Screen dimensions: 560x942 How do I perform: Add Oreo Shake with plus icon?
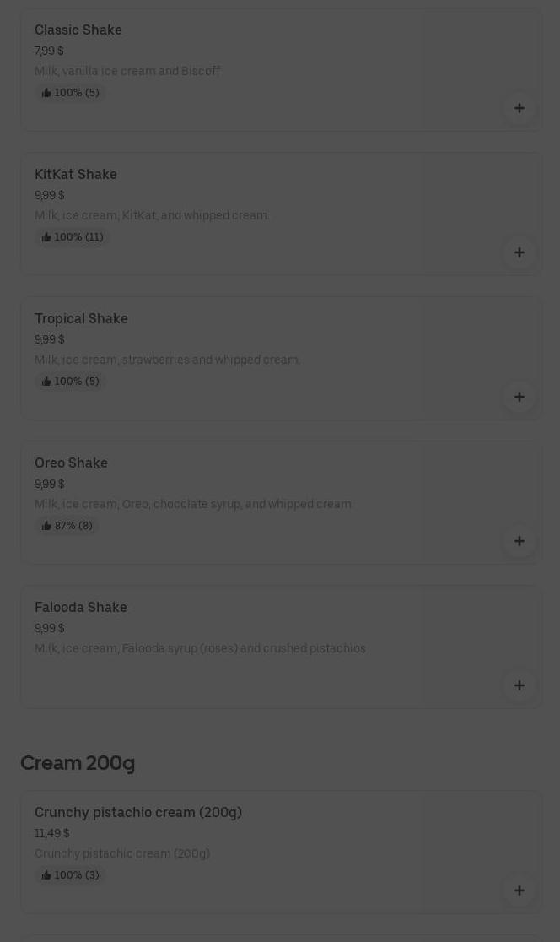520,541
